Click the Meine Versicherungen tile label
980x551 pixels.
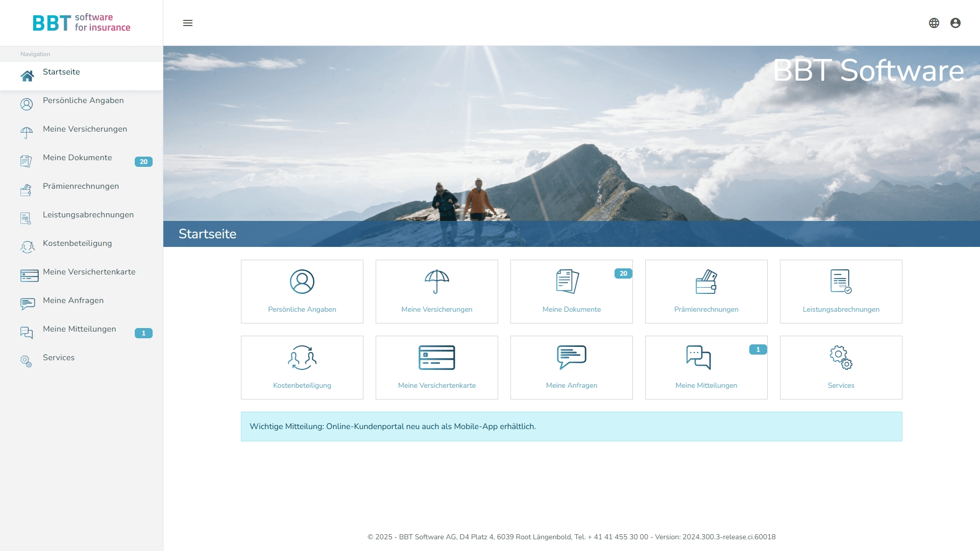pyautogui.click(x=437, y=309)
